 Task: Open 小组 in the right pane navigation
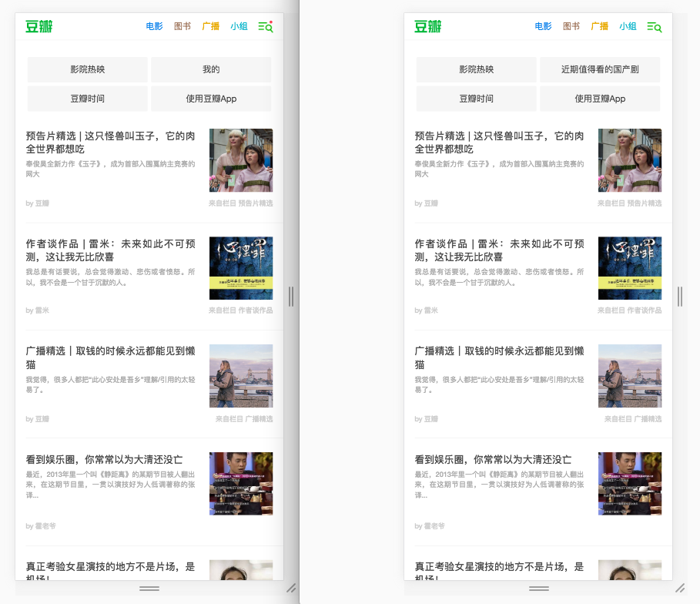(x=628, y=27)
